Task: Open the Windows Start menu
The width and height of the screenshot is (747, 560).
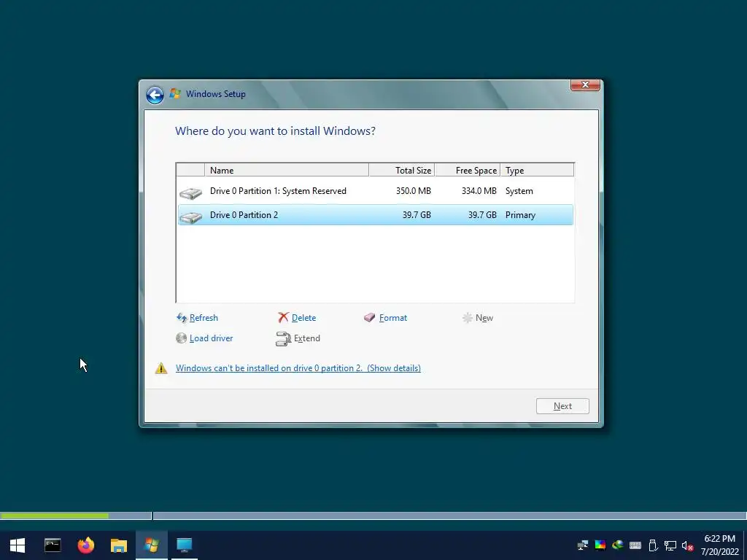Action: click(18, 545)
